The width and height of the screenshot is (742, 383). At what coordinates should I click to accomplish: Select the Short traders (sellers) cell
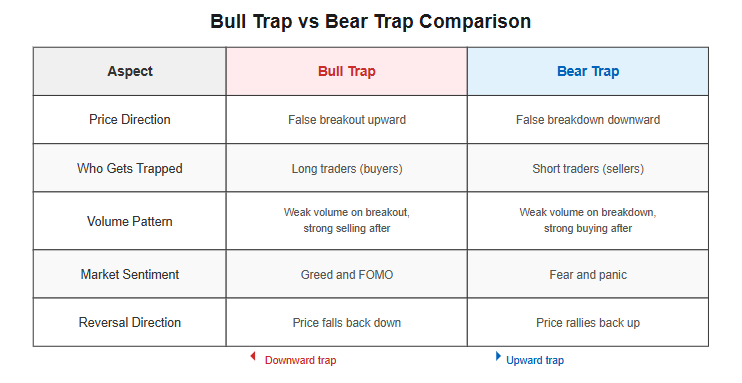click(588, 169)
